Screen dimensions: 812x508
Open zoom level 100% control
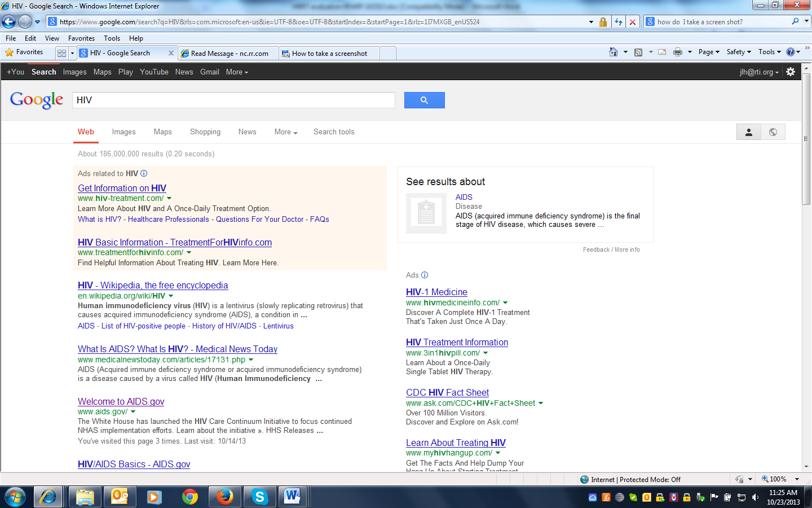[780, 479]
